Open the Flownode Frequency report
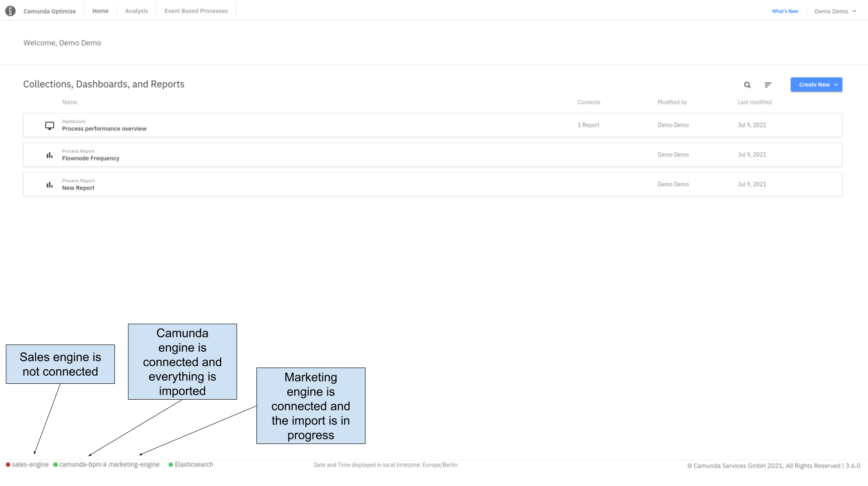This screenshot has height=486, width=868. pos(90,158)
